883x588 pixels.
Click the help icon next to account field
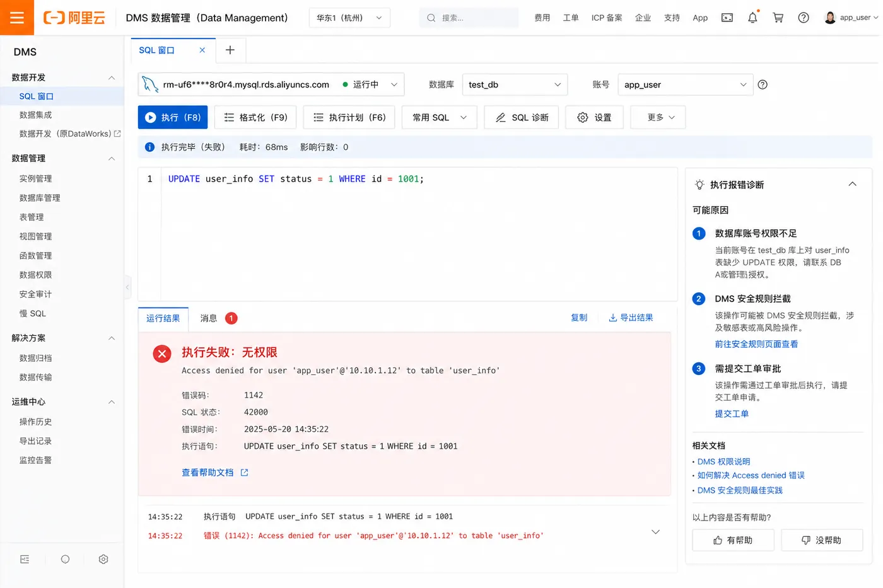(x=763, y=84)
